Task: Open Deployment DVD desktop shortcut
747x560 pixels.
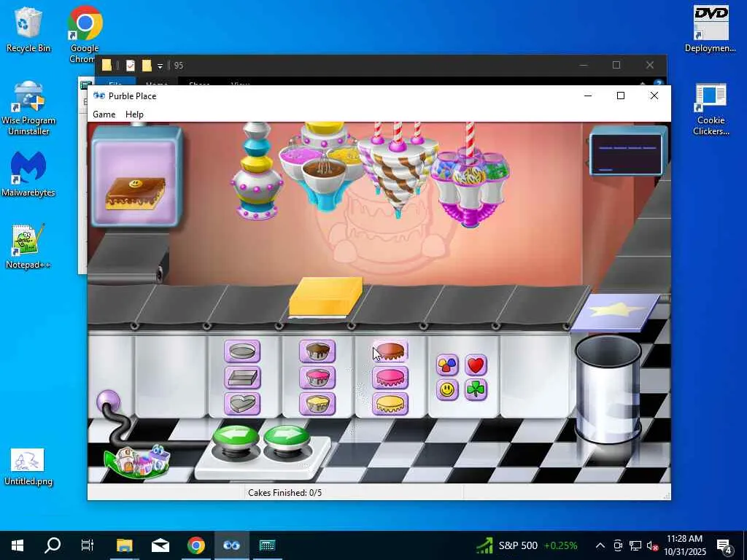Action: coord(711,29)
